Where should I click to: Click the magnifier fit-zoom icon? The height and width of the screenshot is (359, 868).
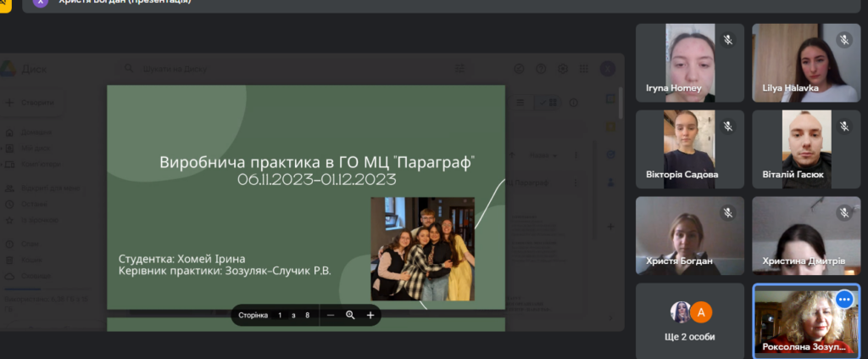tap(350, 315)
